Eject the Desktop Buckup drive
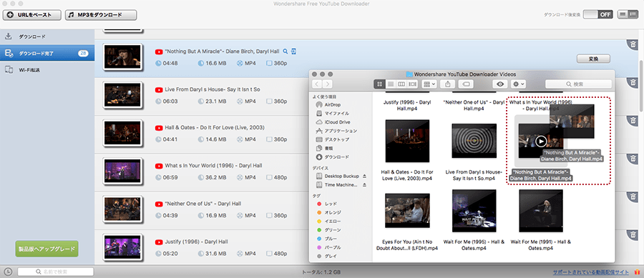The image size is (644, 278). click(x=364, y=176)
